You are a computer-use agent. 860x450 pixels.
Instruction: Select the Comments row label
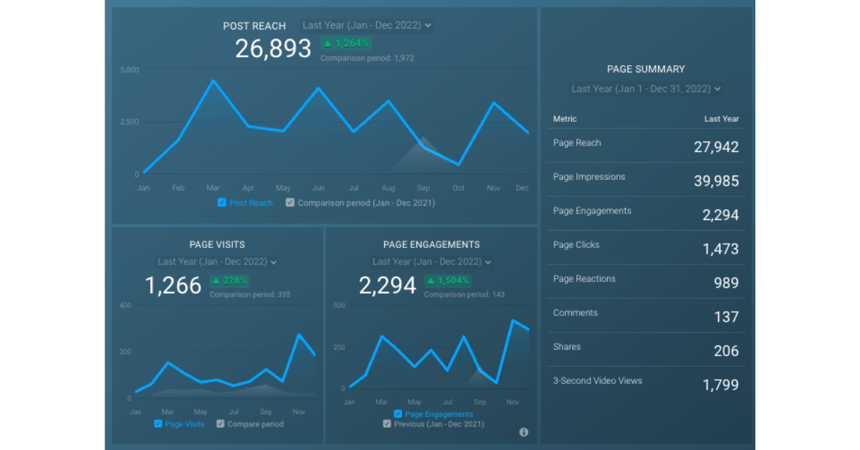click(575, 313)
